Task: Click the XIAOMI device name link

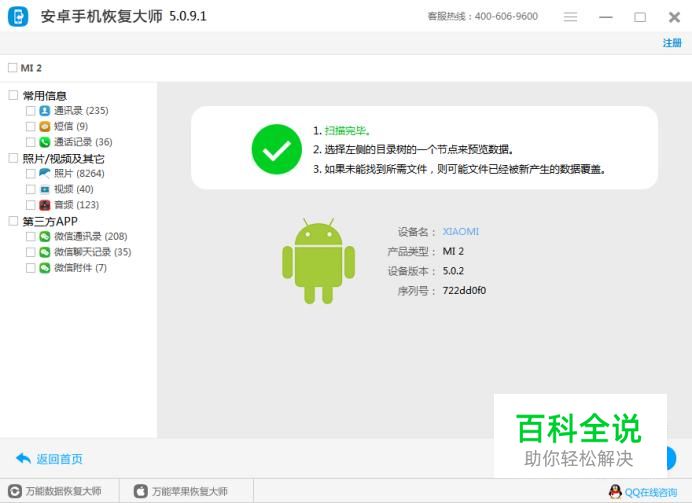Action: (x=461, y=231)
